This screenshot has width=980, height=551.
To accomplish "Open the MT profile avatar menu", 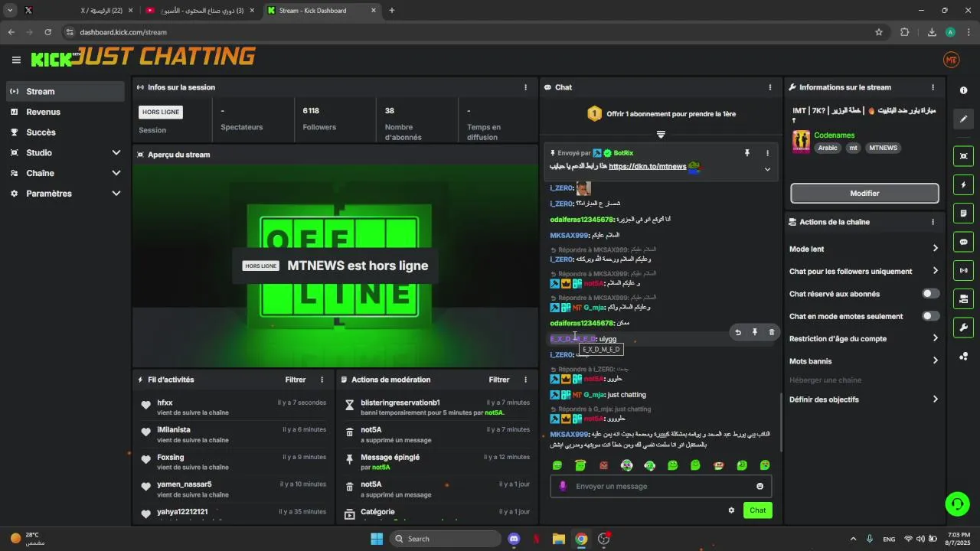I will tap(951, 60).
